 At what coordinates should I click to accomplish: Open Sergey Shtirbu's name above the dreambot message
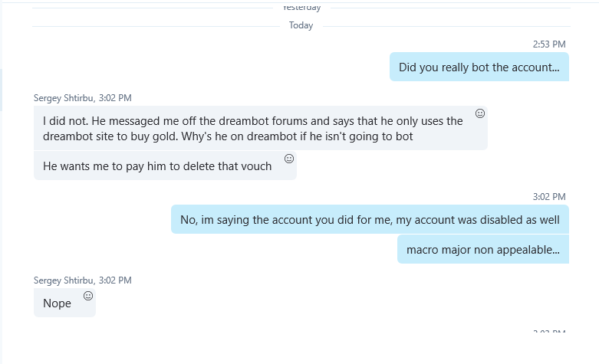tap(64, 98)
